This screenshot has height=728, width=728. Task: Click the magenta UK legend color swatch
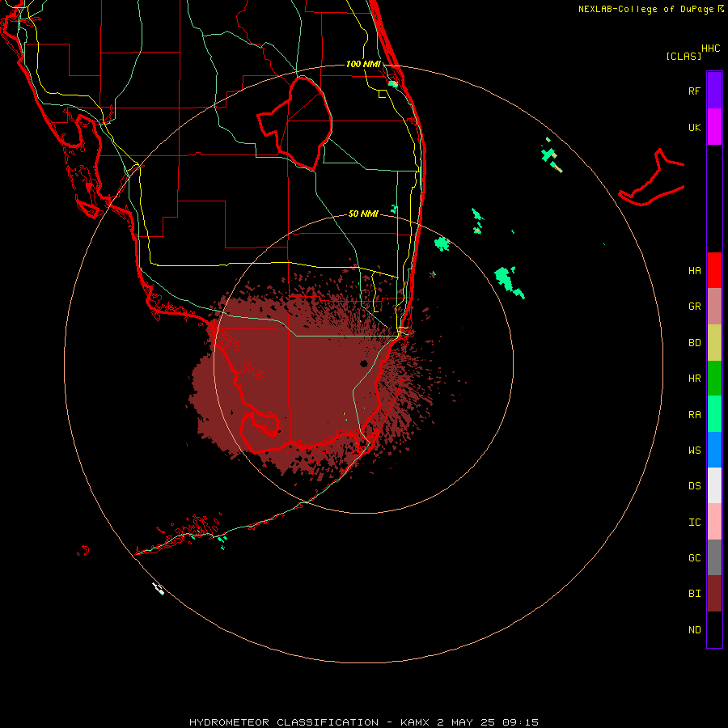[x=714, y=127]
